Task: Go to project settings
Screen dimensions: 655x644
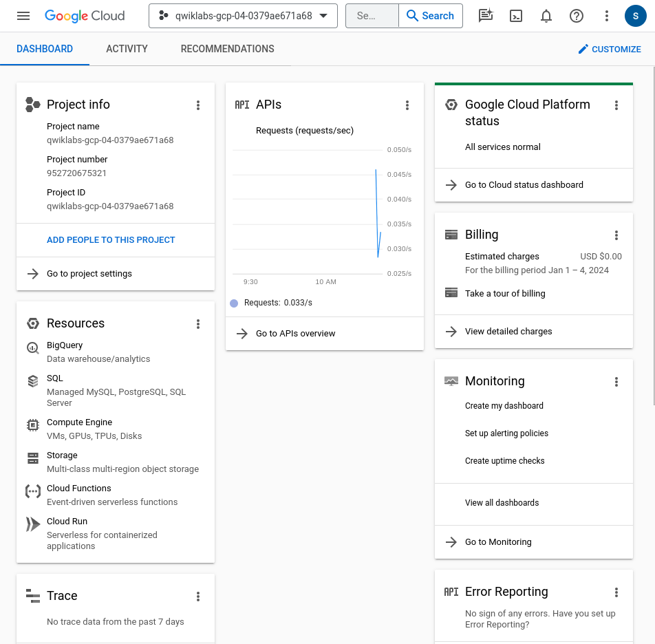Action: pos(116,274)
